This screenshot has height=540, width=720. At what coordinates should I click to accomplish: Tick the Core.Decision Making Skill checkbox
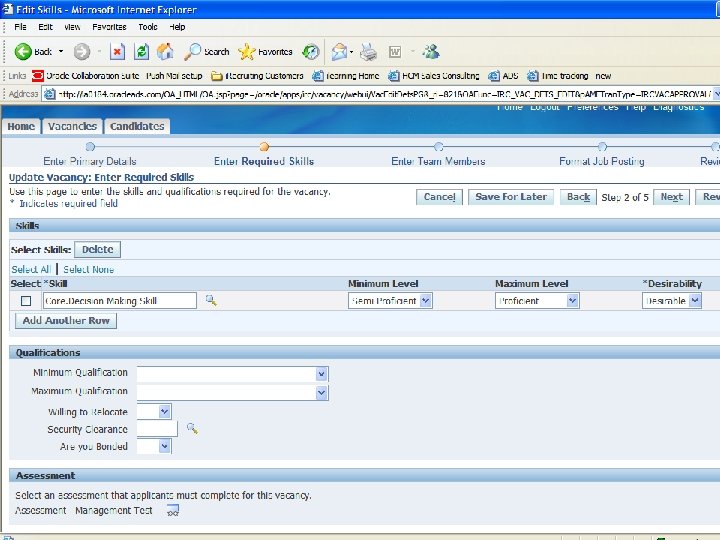tap(26, 301)
